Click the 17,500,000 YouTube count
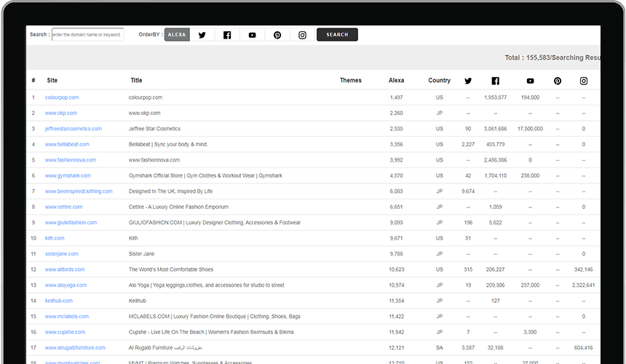The width and height of the screenshot is (626, 364). [x=530, y=129]
